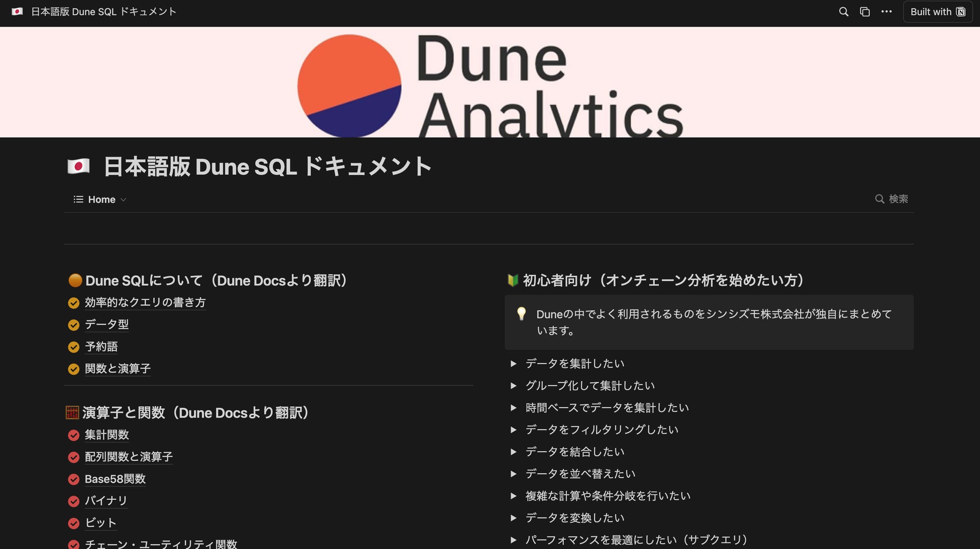Open the Base58関数 page link
This screenshot has height=549, width=980.
pyautogui.click(x=115, y=479)
